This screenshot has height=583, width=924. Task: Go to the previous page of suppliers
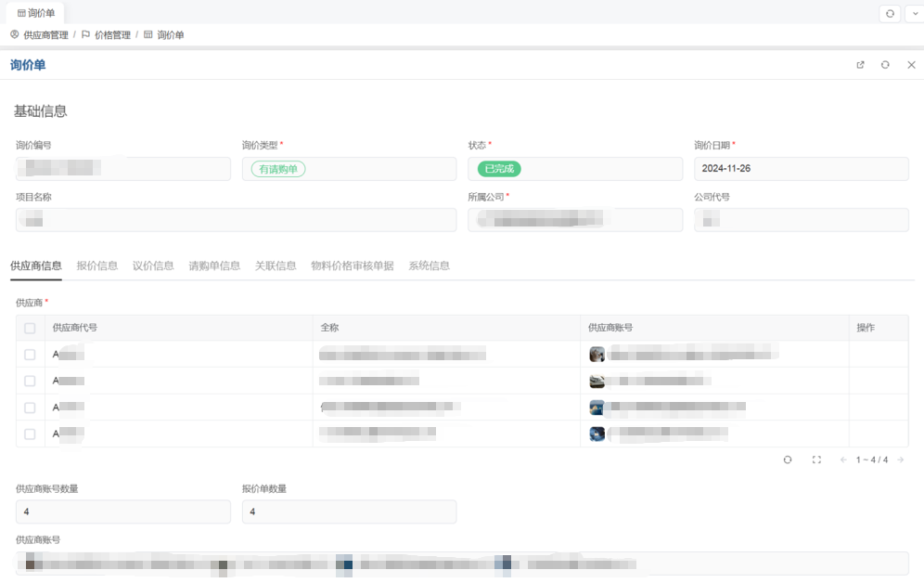coord(843,460)
